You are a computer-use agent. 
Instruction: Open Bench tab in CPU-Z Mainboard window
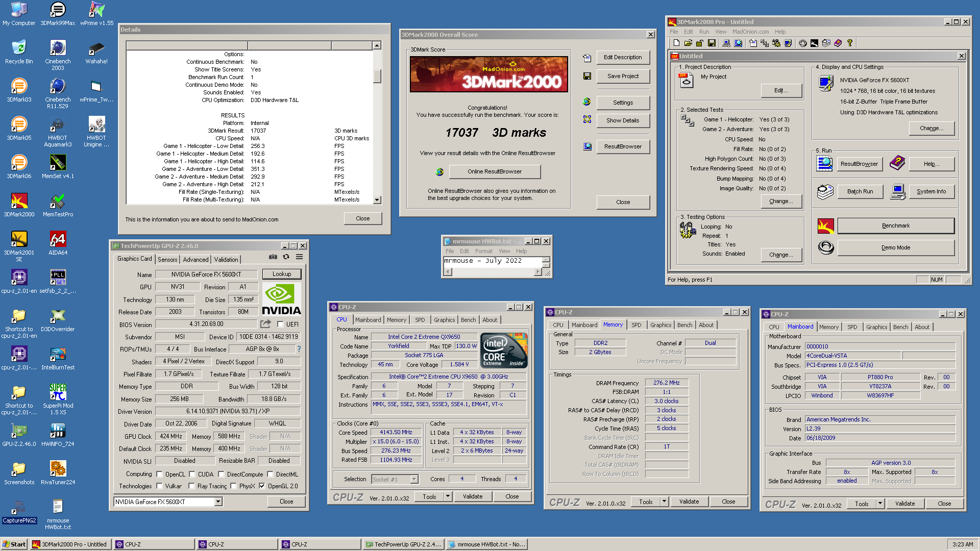(x=900, y=327)
